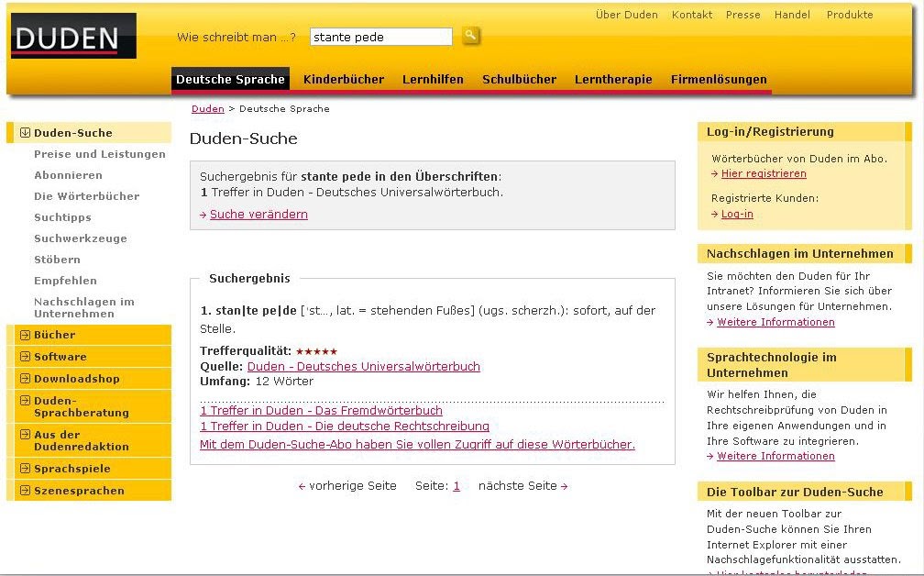
Task: Click the Hier registrieren link
Action: point(764,173)
